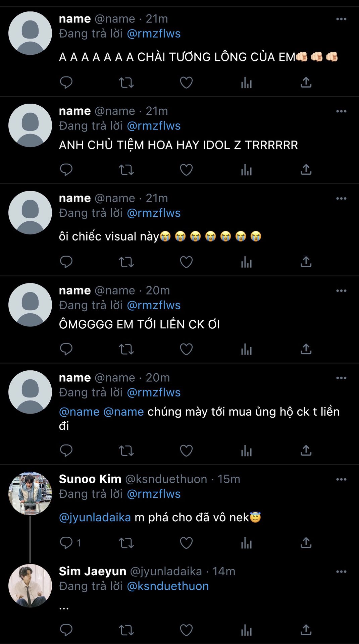Open more options on Sim Jaeyun's tweet
The width and height of the screenshot is (359, 644).
(341, 572)
